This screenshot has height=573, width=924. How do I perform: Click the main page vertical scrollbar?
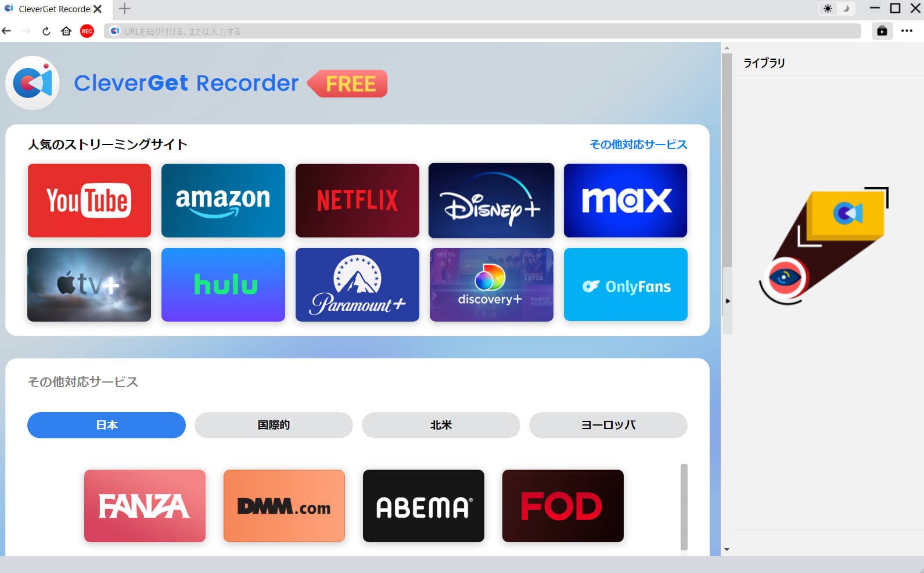point(727,185)
